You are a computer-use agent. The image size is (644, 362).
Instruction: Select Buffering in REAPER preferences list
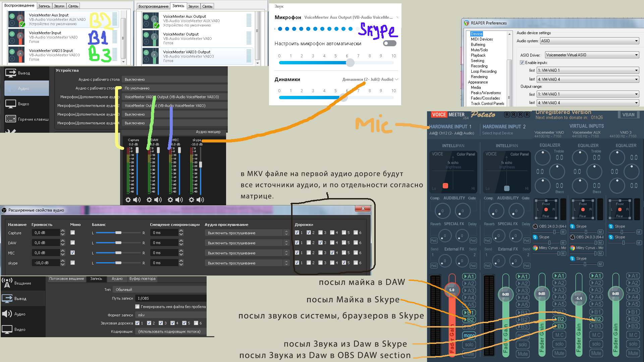[478, 45]
